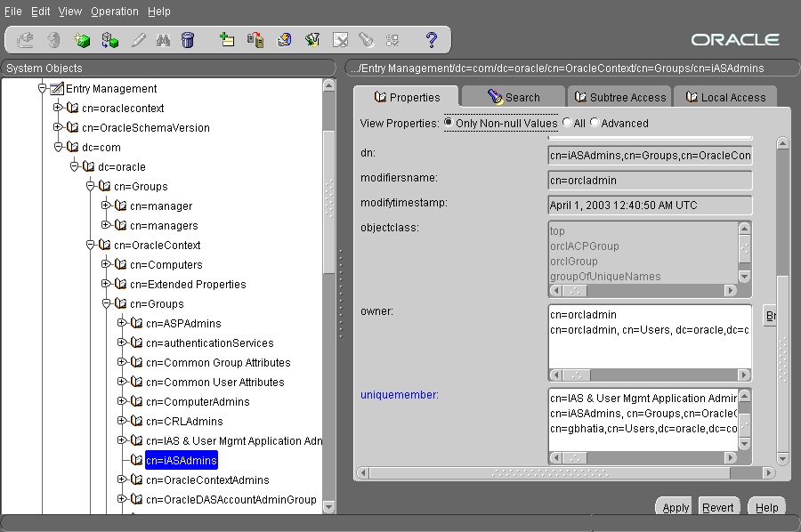Collapse the dc=com node

tap(58, 147)
